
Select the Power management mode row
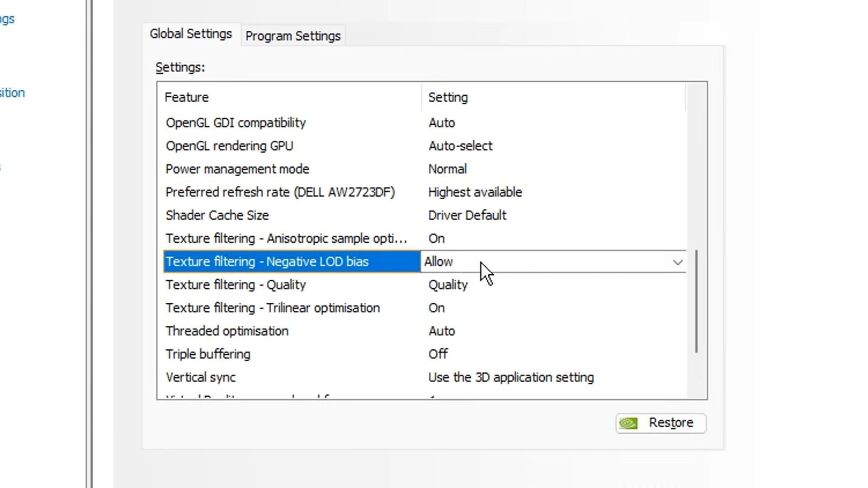pyautogui.click(x=237, y=169)
